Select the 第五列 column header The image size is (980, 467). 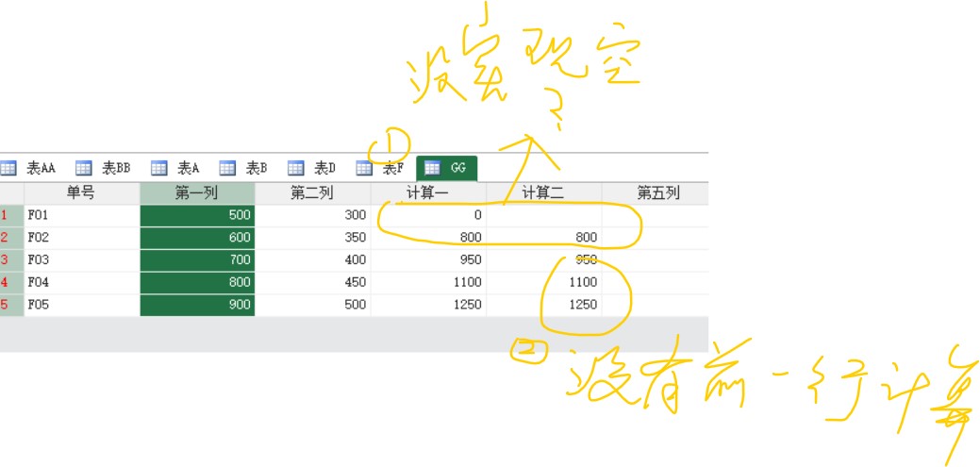tap(656, 193)
